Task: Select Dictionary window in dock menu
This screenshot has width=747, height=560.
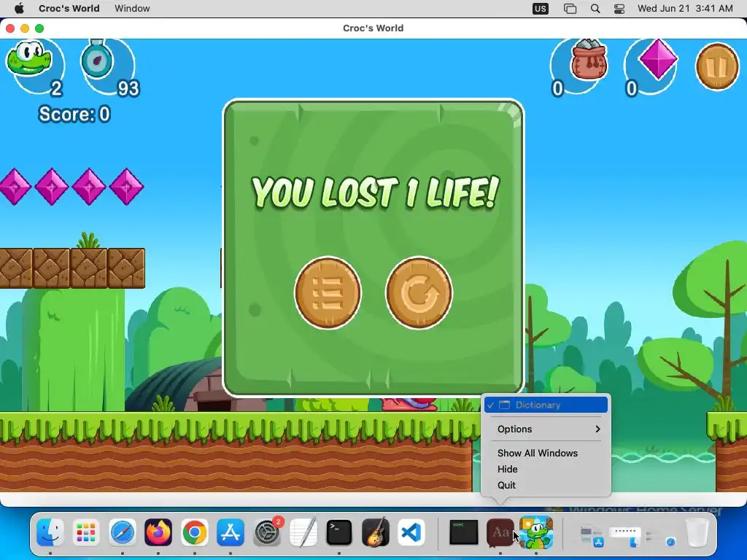Action: point(546,405)
